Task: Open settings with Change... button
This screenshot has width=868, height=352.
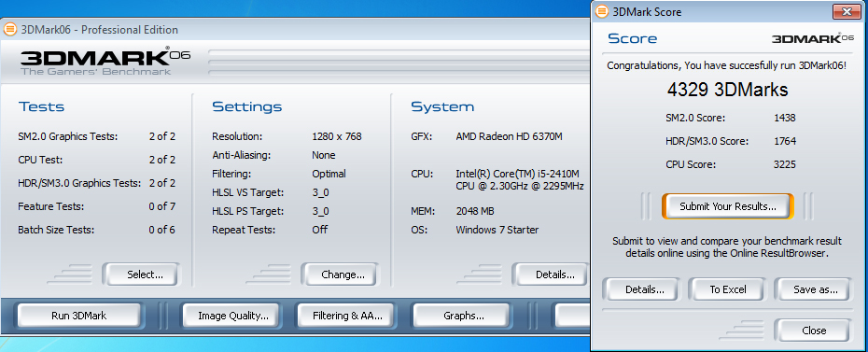Action: (340, 274)
